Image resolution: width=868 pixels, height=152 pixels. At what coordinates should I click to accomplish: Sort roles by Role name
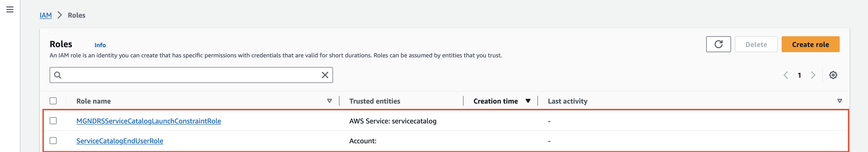pyautogui.click(x=329, y=101)
